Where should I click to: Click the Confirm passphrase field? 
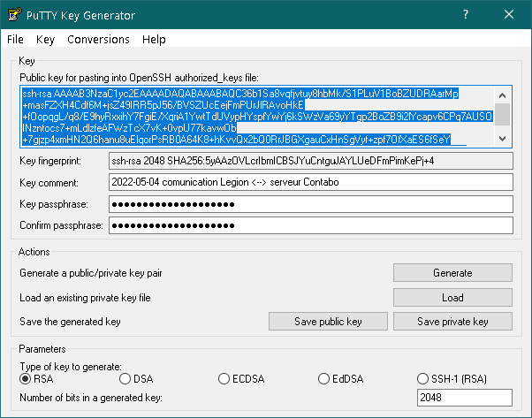click(311, 225)
